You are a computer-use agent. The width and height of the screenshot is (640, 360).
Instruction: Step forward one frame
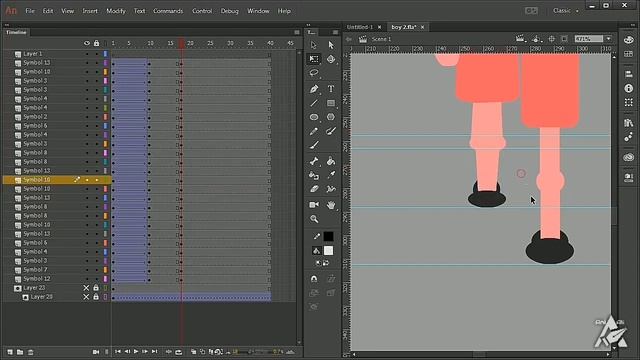(x=145, y=351)
